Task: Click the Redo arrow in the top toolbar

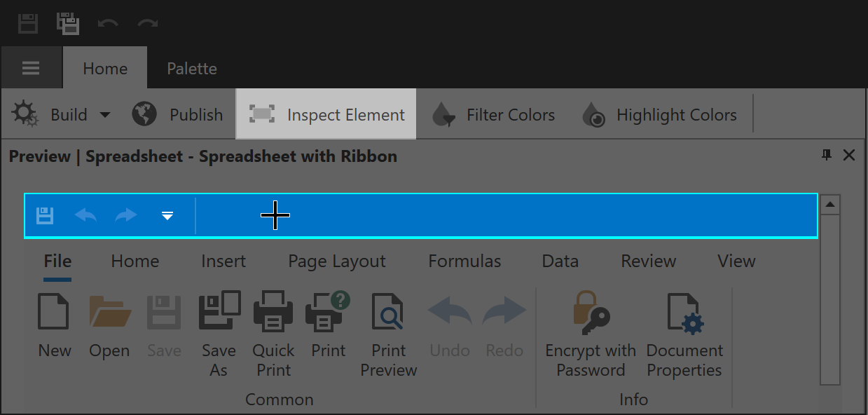Action: click(147, 23)
